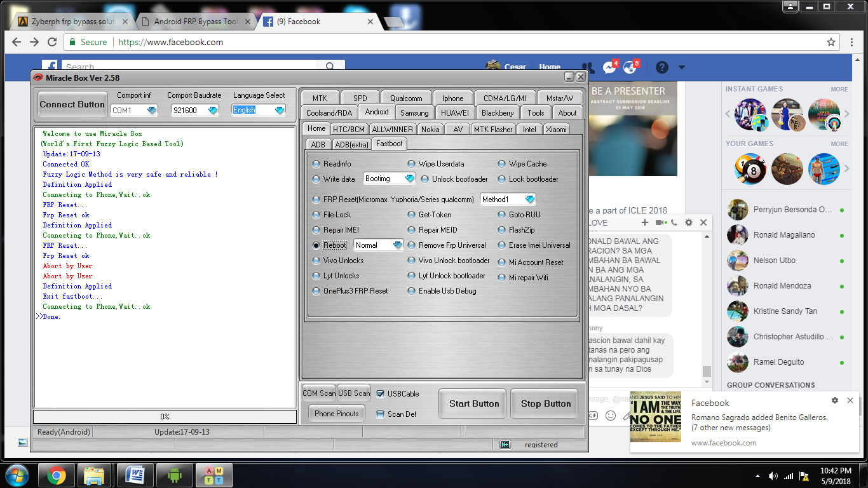
Task: Open Facebook friend requests icon
Action: [588, 67]
